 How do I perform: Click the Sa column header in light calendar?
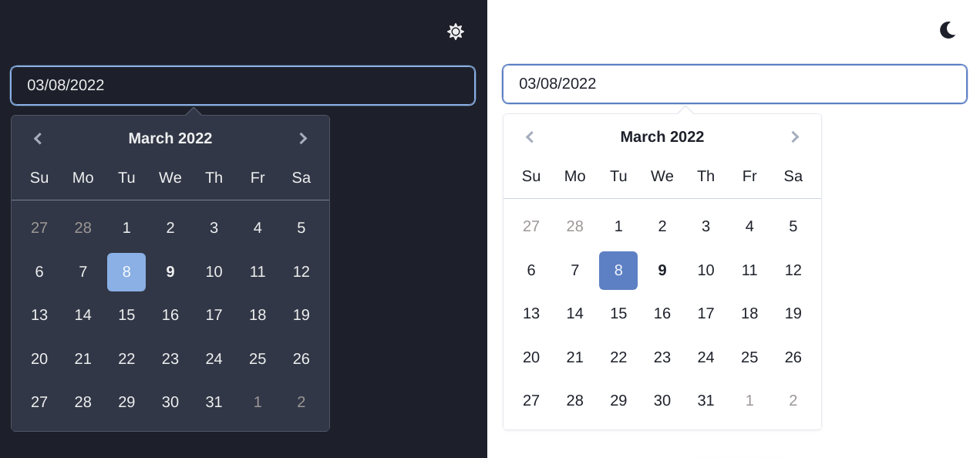793,177
